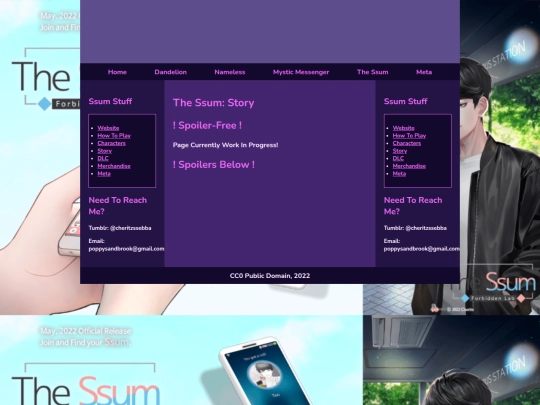The image size is (540, 405).
Task: Click Meta link in right sidebar
Action: 399,174
